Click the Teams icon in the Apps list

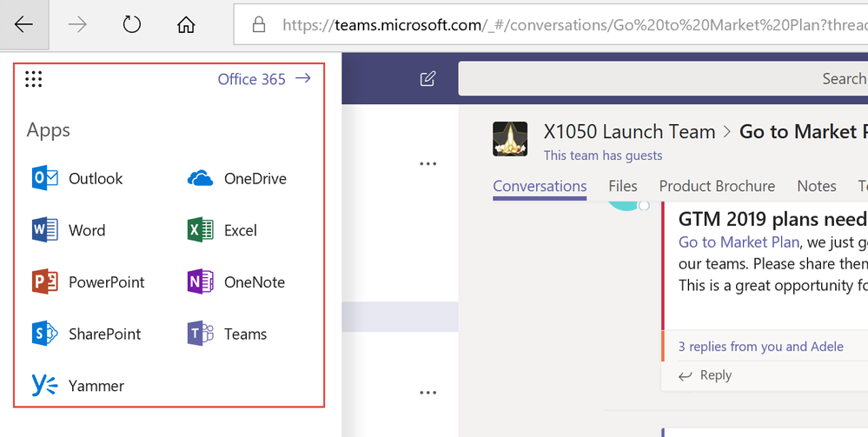[x=201, y=334]
